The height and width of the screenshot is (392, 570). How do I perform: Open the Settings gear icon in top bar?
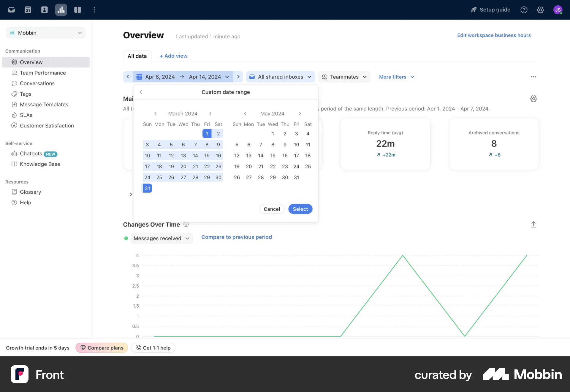tap(541, 10)
